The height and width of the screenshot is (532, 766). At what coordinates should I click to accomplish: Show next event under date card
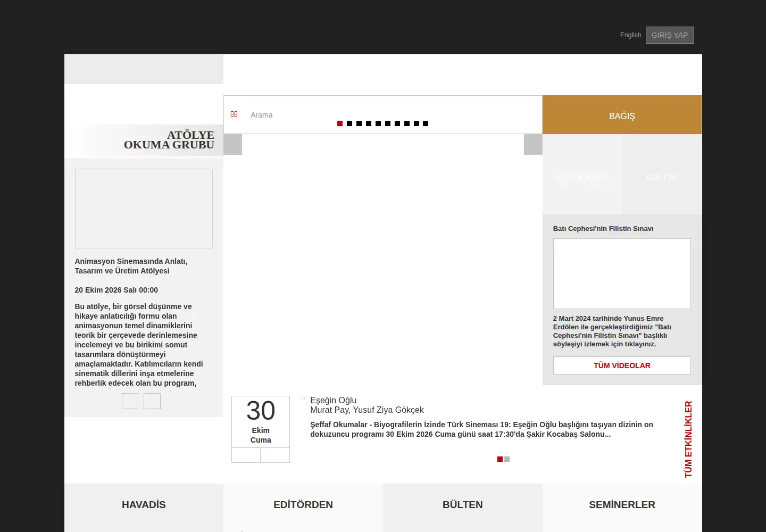(x=275, y=455)
